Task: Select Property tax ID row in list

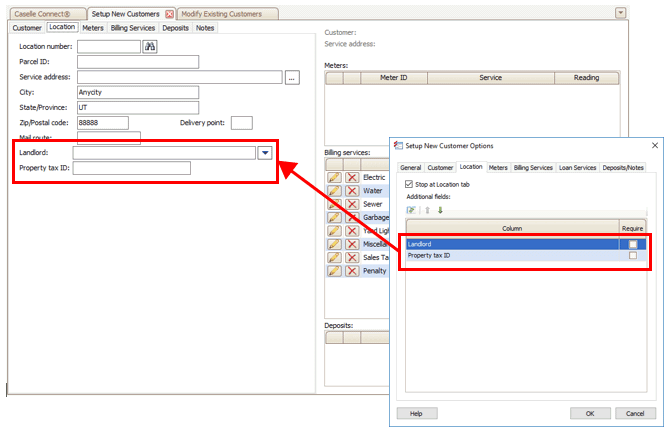Action: pos(526,256)
